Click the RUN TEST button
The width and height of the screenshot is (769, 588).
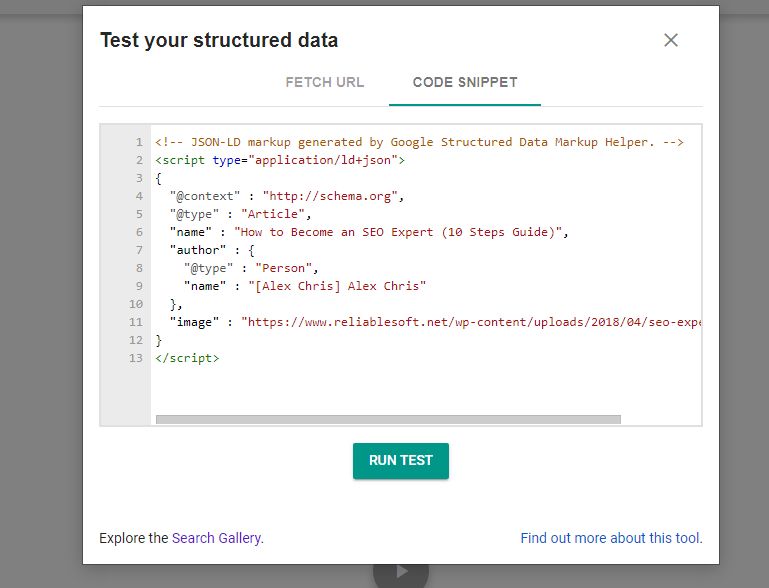[x=401, y=460]
